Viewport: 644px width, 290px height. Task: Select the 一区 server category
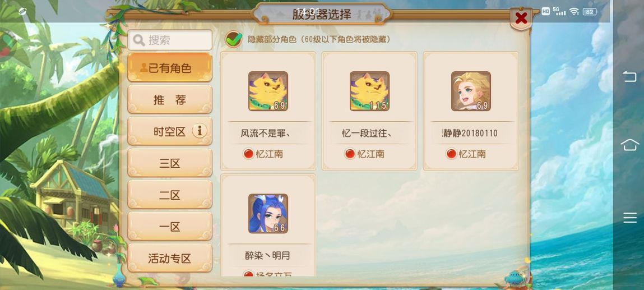tap(170, 226)
